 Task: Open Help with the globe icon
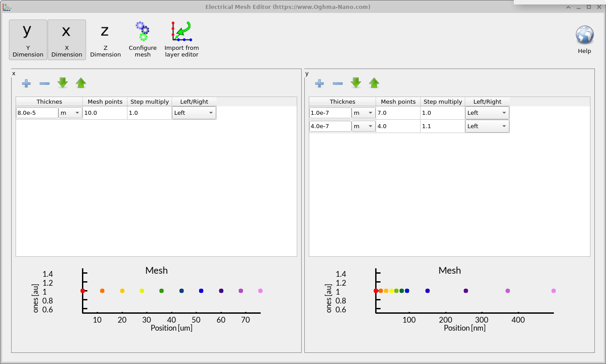[584, 35]
